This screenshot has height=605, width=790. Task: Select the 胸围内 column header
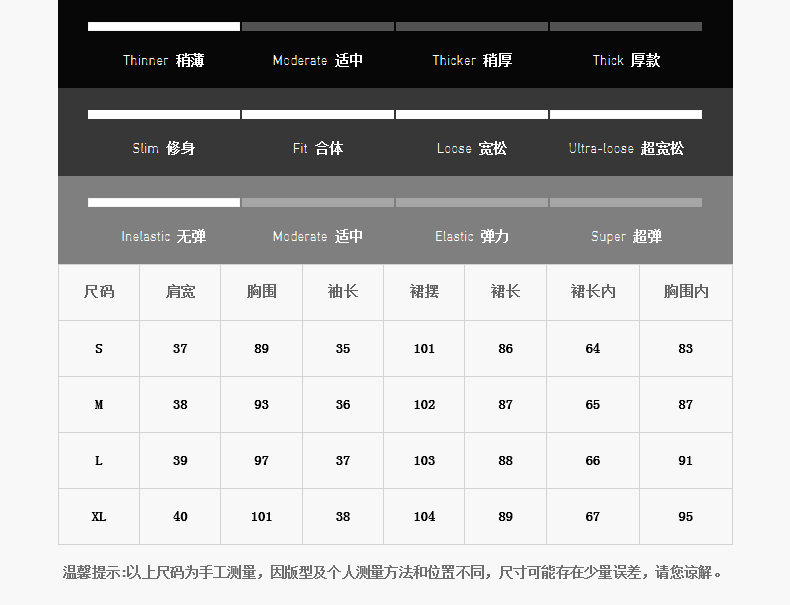click(686, 292)
